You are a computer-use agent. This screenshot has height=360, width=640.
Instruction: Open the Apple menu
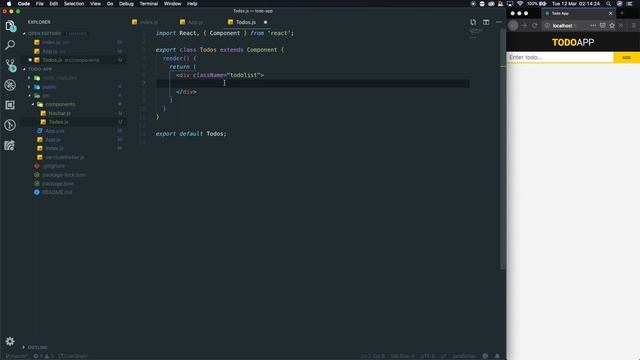(9, 4)
